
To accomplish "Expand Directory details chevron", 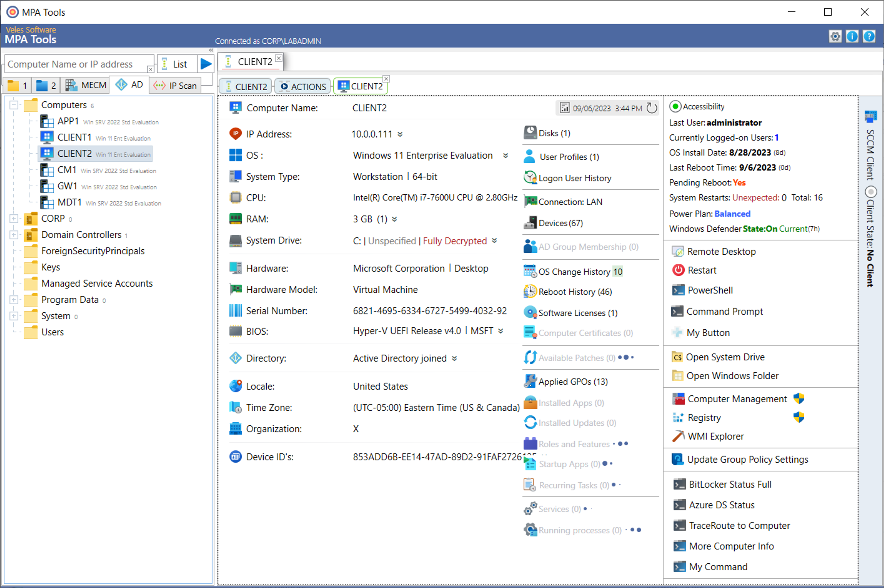I will click(x=454, y=358).
